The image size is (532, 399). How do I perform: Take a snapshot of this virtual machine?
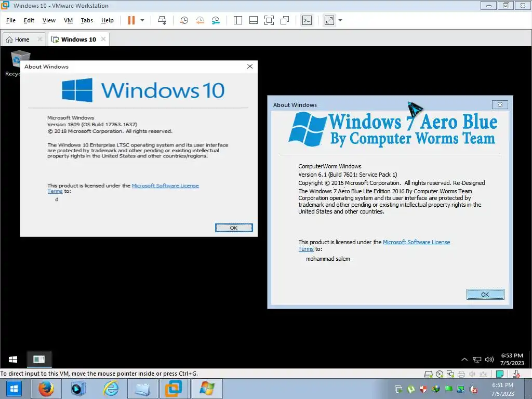click(184, 20)
